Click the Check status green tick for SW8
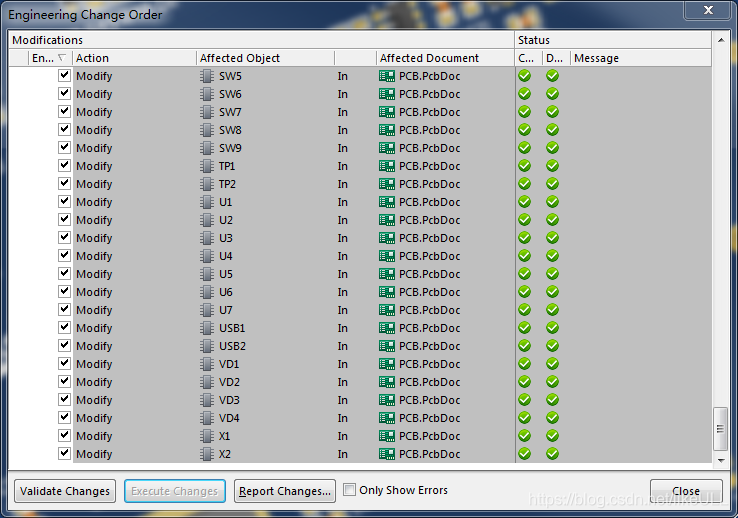 point(524,130)
